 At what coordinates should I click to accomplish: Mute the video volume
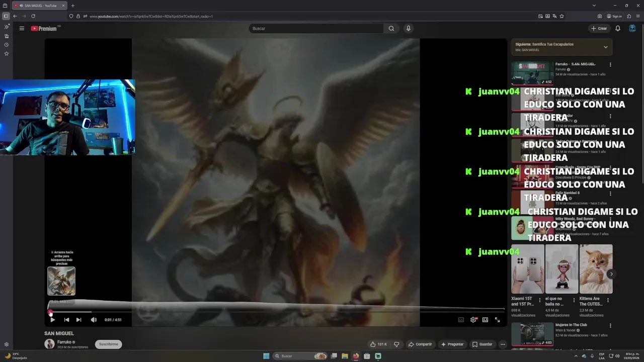[x=94, y=320]
